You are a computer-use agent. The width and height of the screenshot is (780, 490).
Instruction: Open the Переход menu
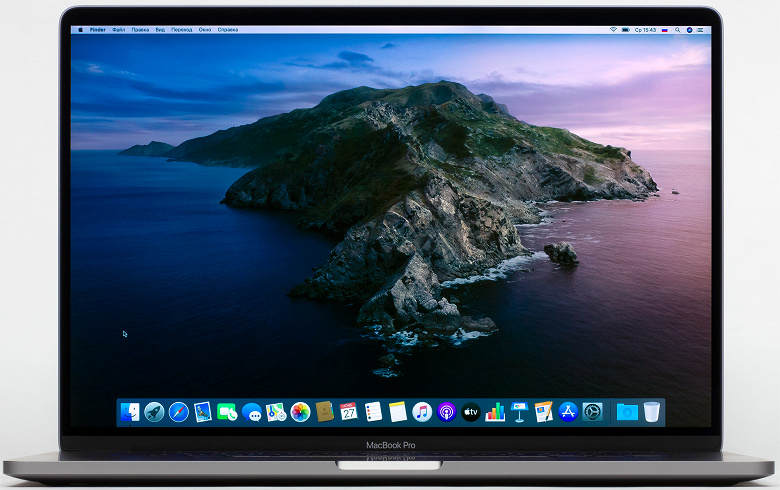(182, 30)
